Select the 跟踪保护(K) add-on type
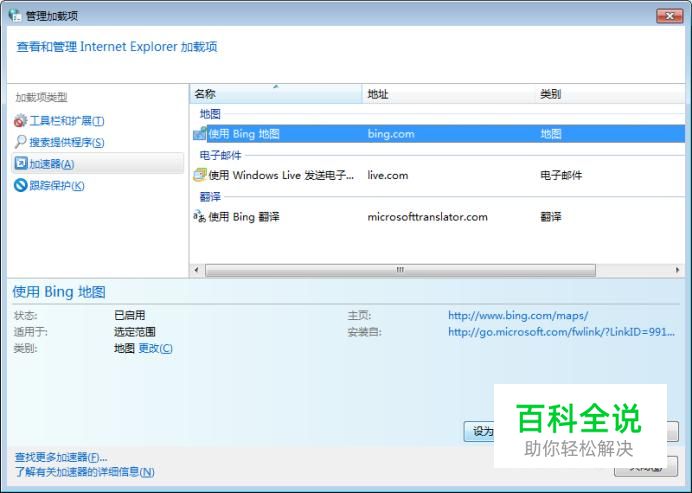Viewport: 692px width, 493px height. [56, 185]
